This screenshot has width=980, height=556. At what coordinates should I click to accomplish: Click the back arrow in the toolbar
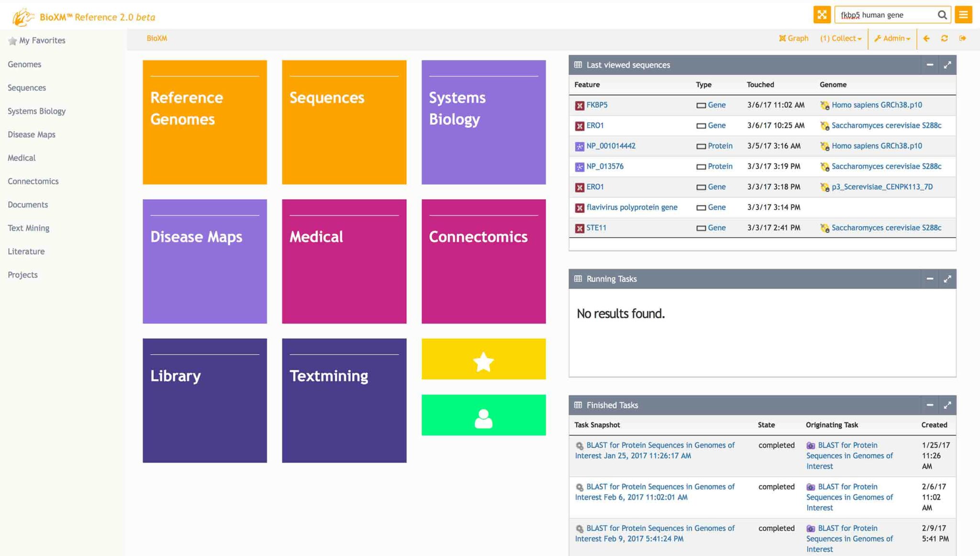927,39
